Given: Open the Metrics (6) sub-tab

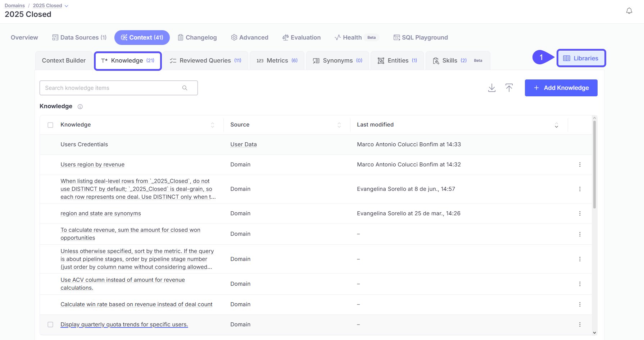Looking at the screenshot, I should (277, 60).
